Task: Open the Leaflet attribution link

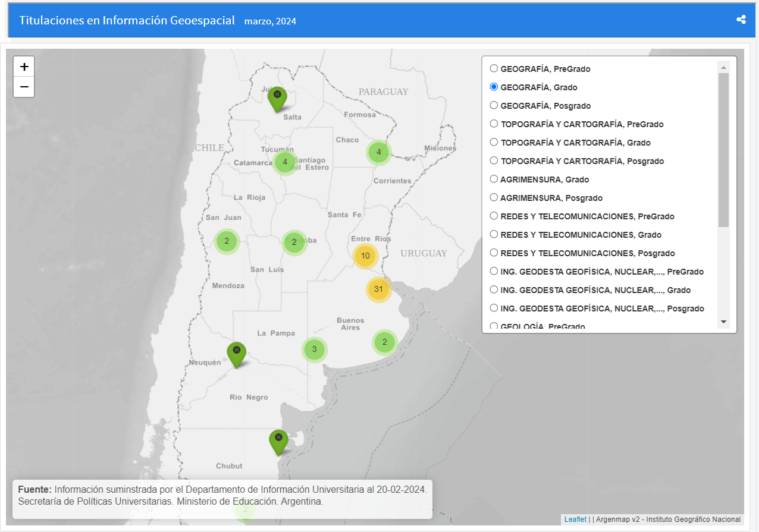Action: point(575,520)
